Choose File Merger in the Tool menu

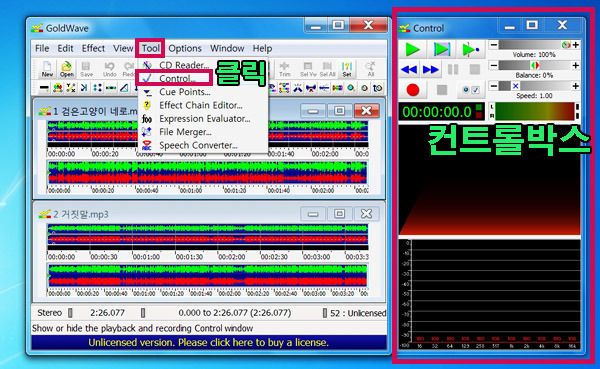[x=185, y=132]
